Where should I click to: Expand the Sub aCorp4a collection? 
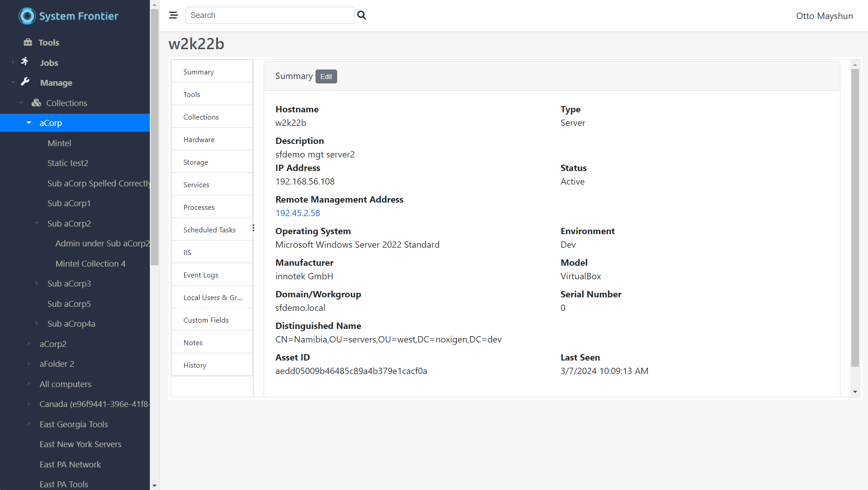coord(37,324)
